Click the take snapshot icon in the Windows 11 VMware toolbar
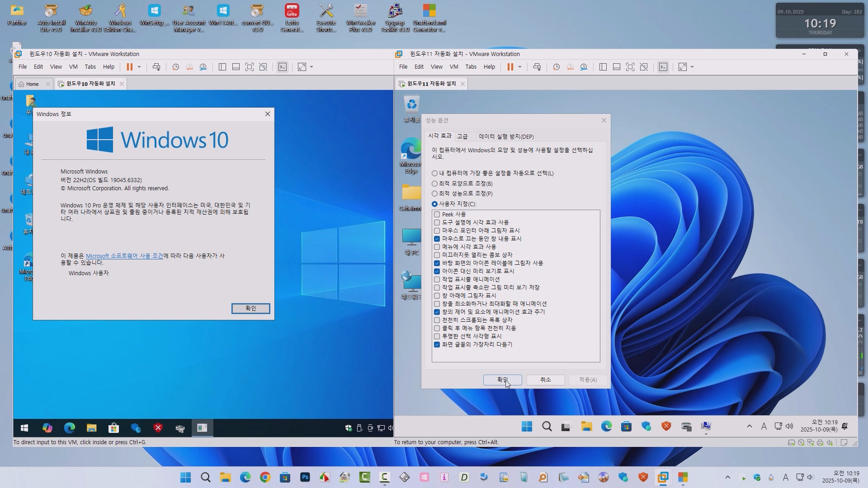Viewport: 868px width, 488px height. pyautogui.click(x=557, y=67)
